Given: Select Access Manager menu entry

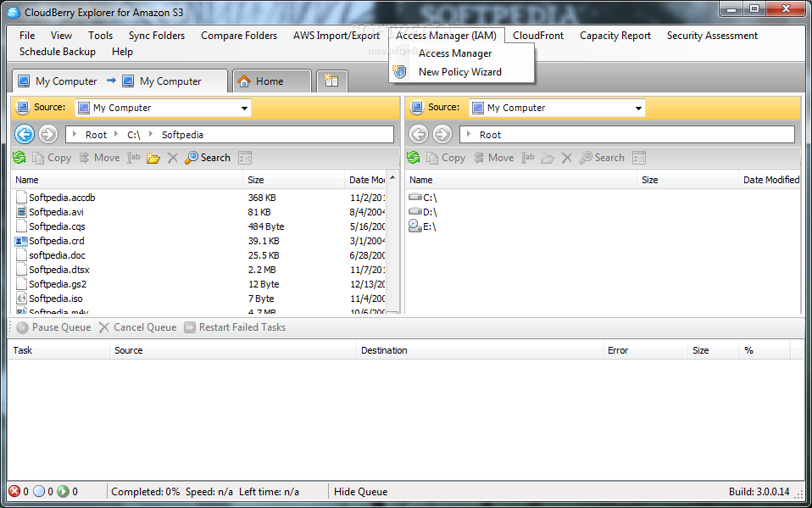Looking at the screenshot, I should [455, 53].
